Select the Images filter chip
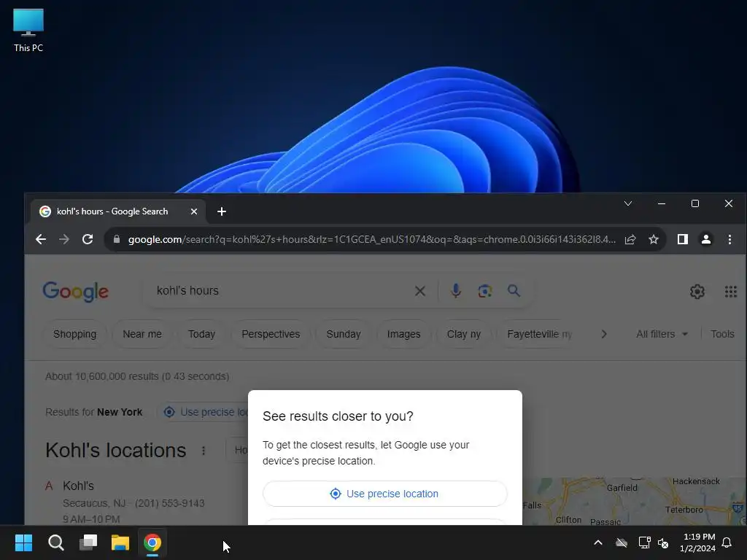The width and height of the screenshot is (747, 560). [x=403, y=334]
